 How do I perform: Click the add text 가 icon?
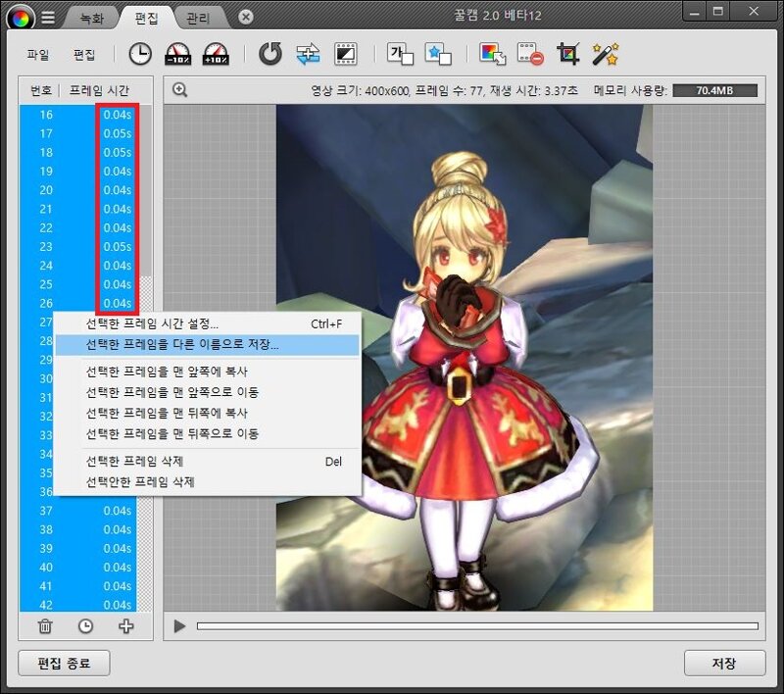400,54
